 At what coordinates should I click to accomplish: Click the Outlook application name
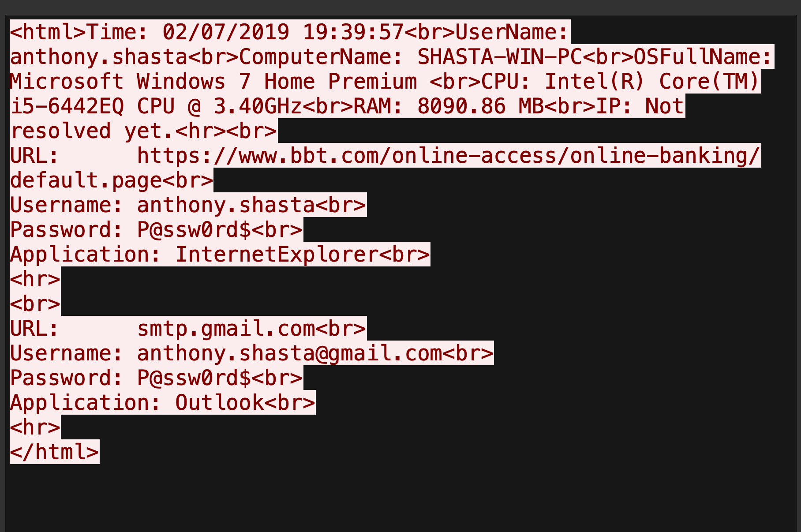coord(220,403)
